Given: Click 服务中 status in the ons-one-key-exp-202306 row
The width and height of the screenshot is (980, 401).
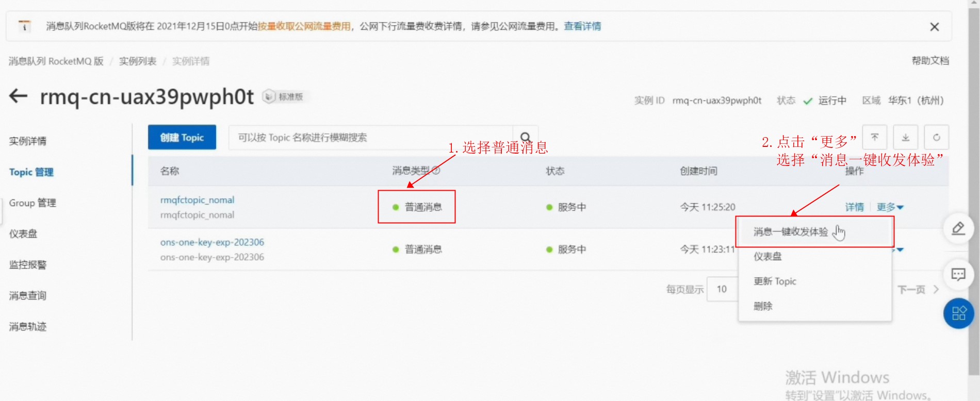Looking at the screenshot, I should (572, 249).
